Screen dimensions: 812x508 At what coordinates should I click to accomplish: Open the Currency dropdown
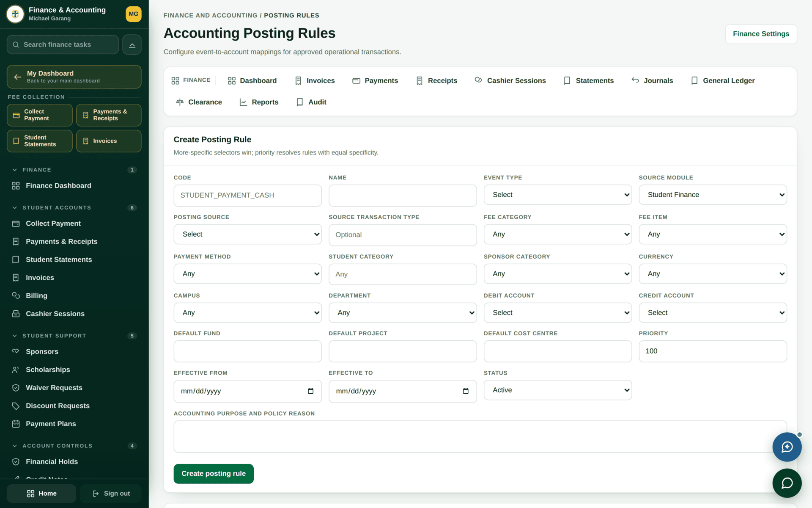(713, 274)
